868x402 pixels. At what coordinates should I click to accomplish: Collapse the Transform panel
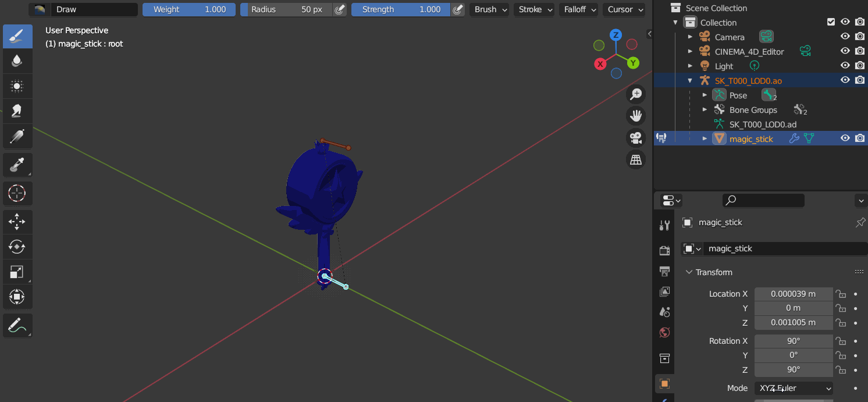[x=689, y=272]
